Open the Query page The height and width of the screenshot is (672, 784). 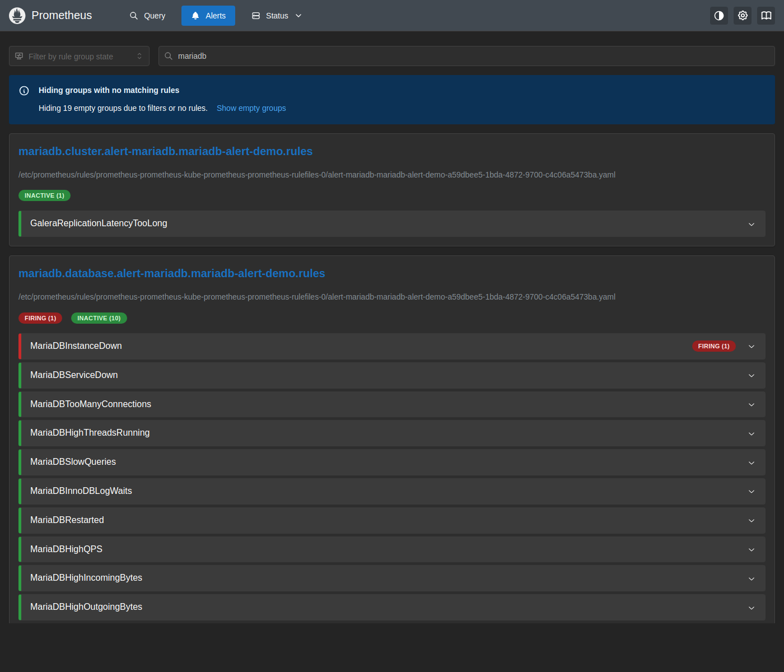tap(148, 16)
